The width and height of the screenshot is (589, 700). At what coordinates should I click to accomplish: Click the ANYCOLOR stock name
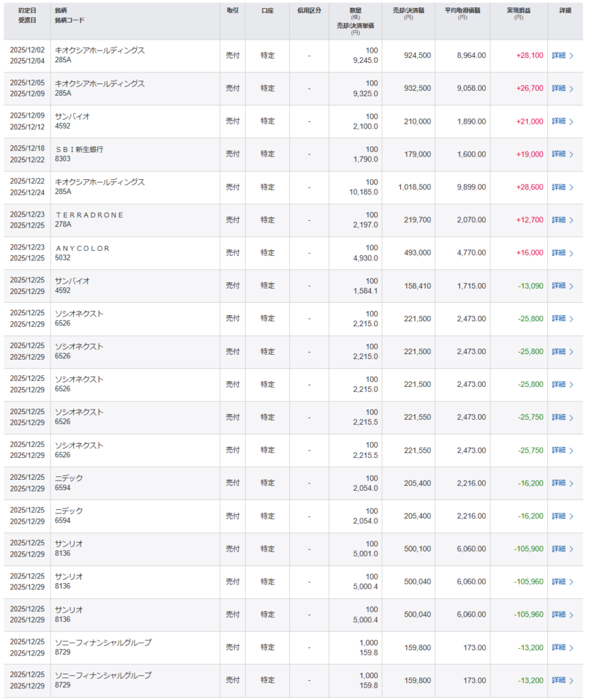(x=82, y=248)
